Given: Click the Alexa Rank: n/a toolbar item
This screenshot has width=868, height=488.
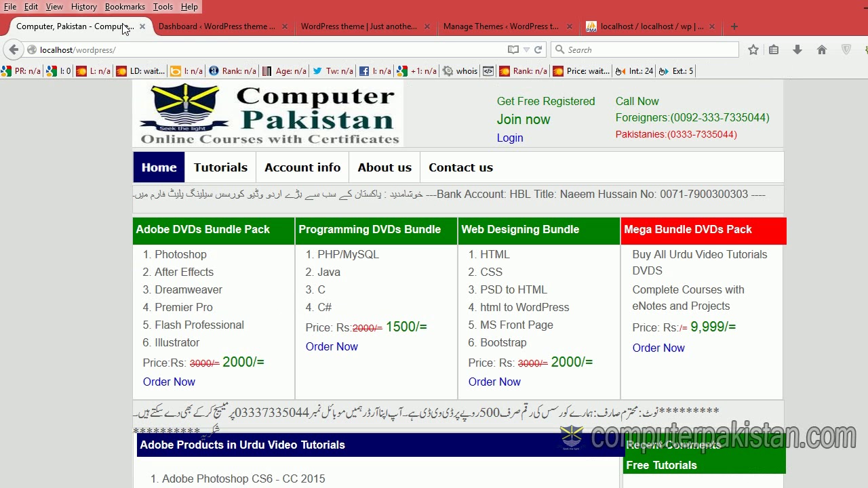Looking at the screenshot, I should [233, 70].
